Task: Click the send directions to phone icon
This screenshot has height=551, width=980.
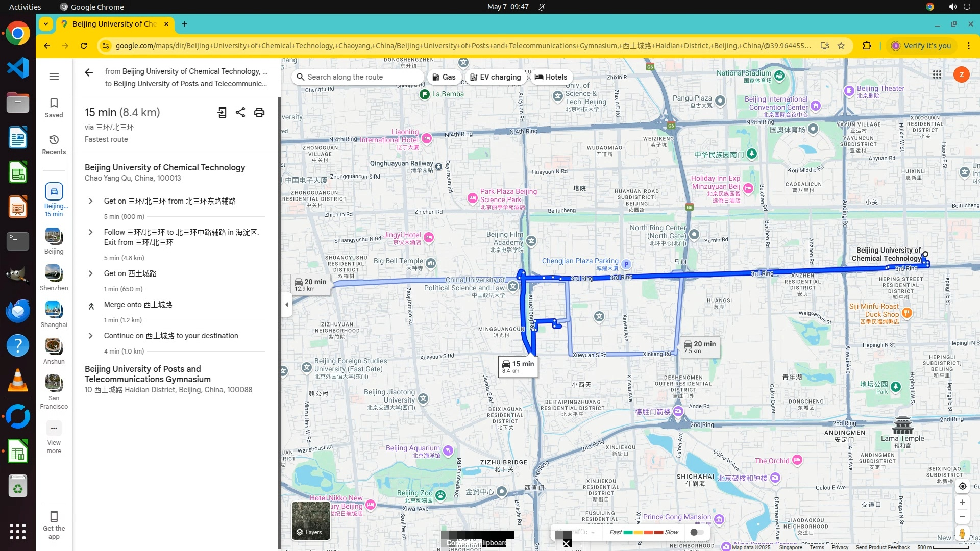Action: click(222, 112)
